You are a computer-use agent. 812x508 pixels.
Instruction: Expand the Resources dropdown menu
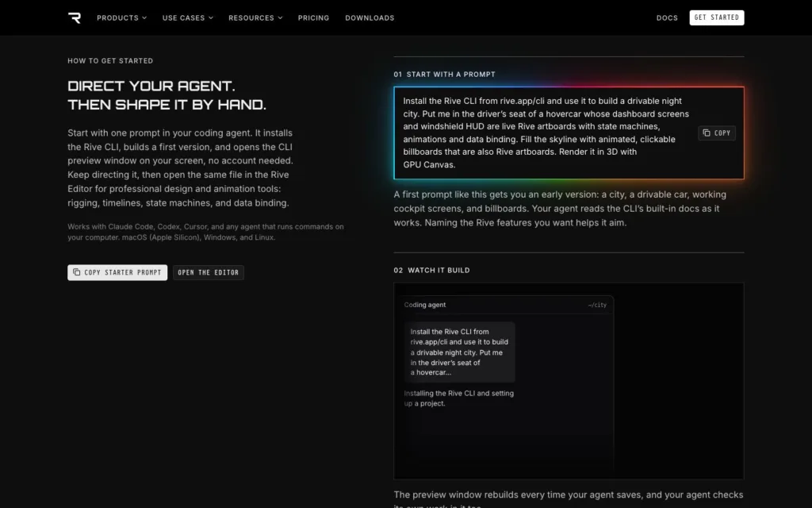[x=255, y=17]
